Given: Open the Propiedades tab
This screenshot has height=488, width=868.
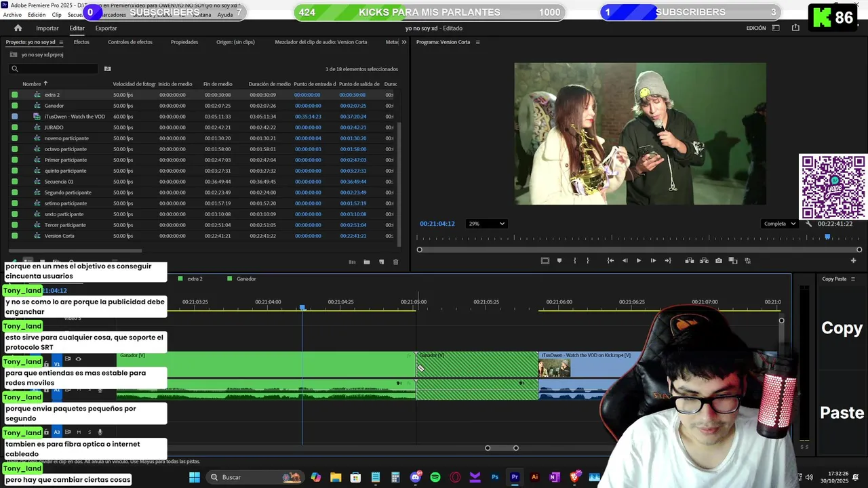Looking at the screenshot, I should pos(184,42).
